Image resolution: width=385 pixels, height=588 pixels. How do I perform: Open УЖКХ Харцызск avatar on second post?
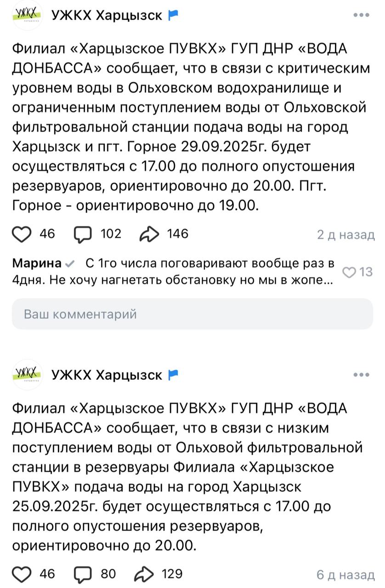click(27, 375)
